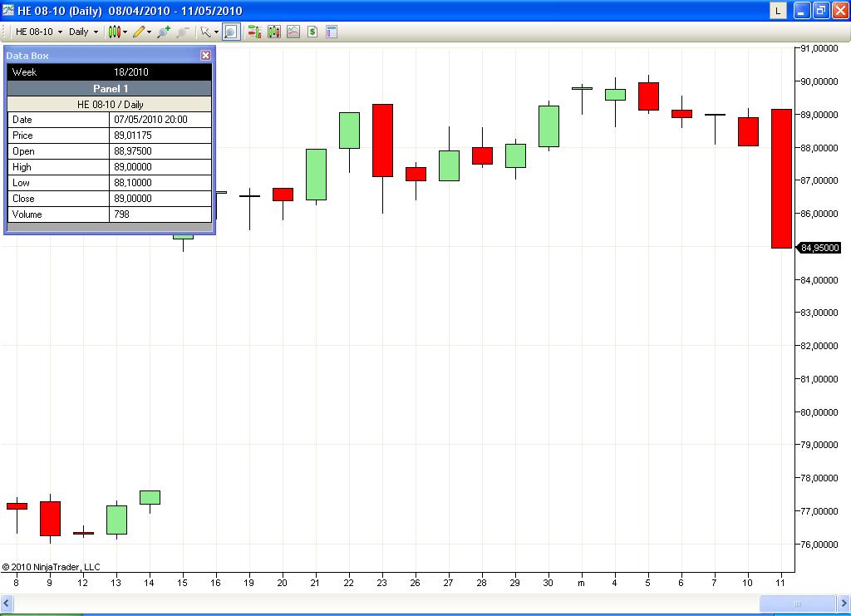Close the Data Box panel

click(x=206, y=56)
